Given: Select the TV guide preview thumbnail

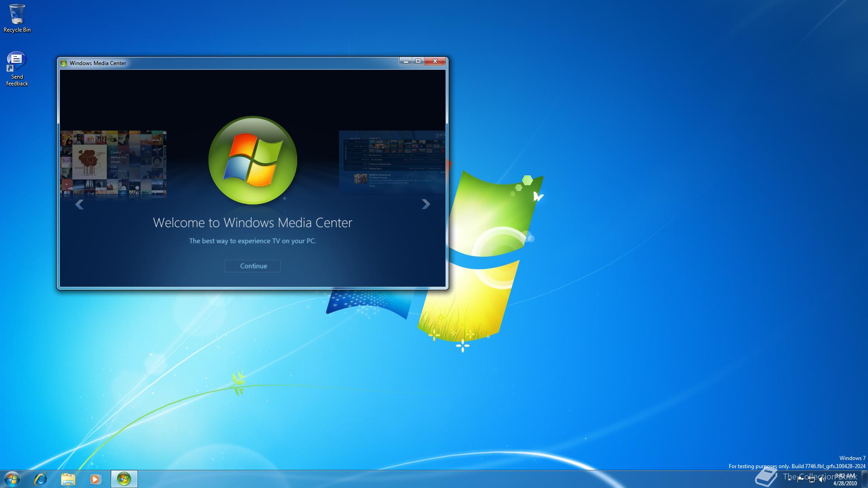Looking at the screenshot, I should (392, 162).
